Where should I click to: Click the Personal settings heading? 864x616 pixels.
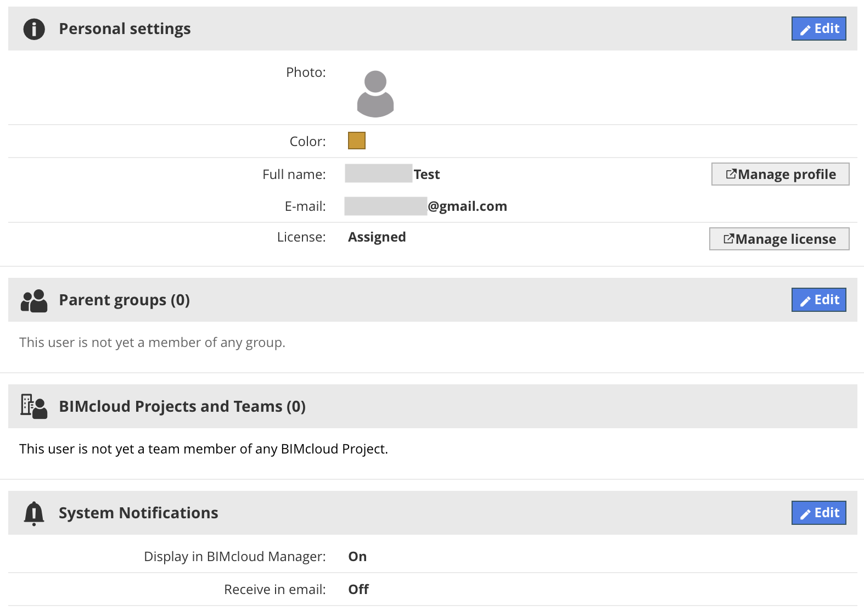pos(125,29)
